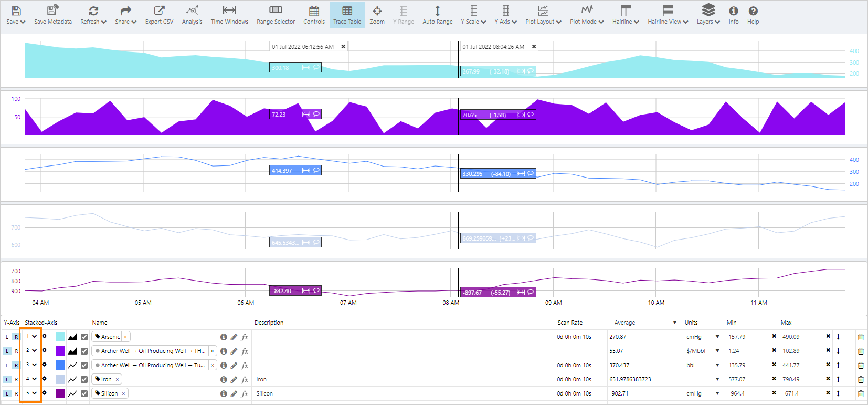Click the purple color swatch for Silicon
The image size is (868, 405).
coord(60,393)
